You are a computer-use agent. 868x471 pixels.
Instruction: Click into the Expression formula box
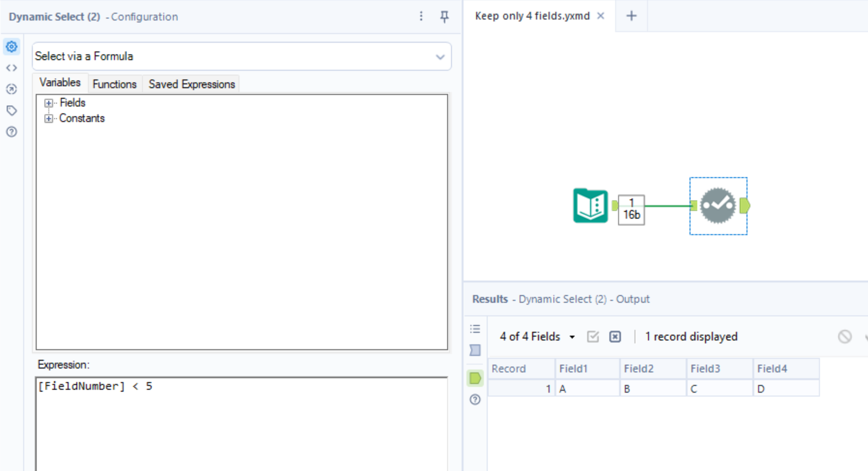click(x=241, y=422)
